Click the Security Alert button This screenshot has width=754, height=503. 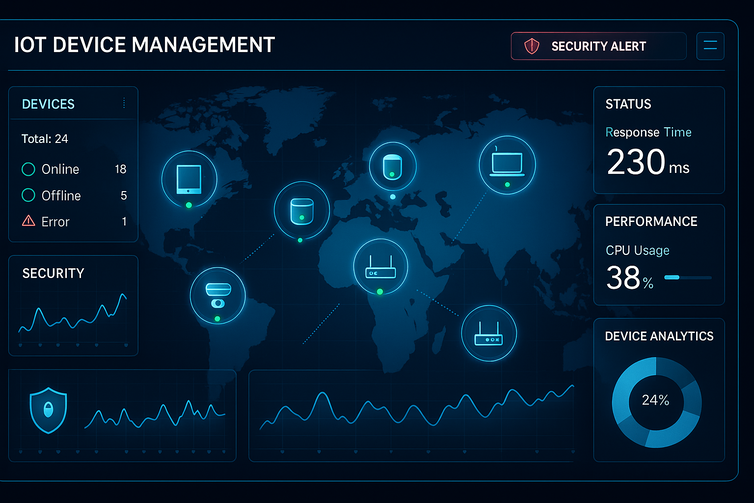click(x=598, y=46)
